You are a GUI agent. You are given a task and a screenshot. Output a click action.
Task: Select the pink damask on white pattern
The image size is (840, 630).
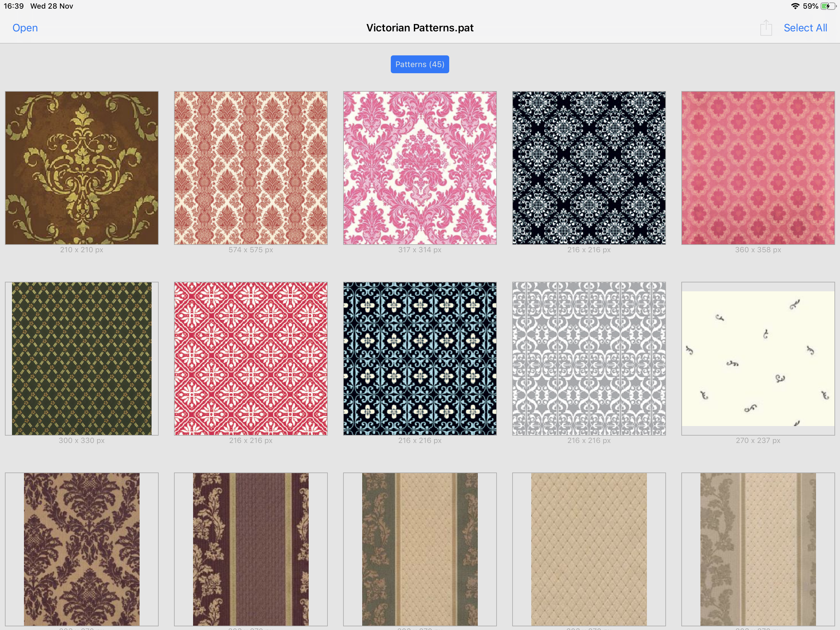click(x=420, y=168)
